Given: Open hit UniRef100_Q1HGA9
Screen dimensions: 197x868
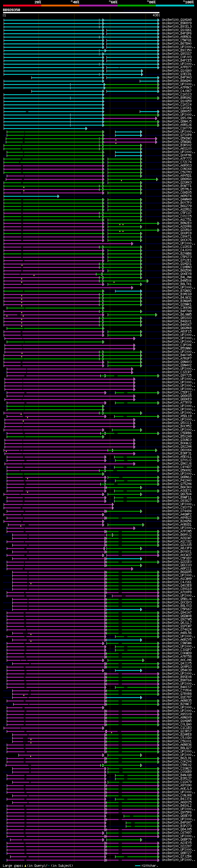Looking at the screenshot, I should (x=176, y=20).
